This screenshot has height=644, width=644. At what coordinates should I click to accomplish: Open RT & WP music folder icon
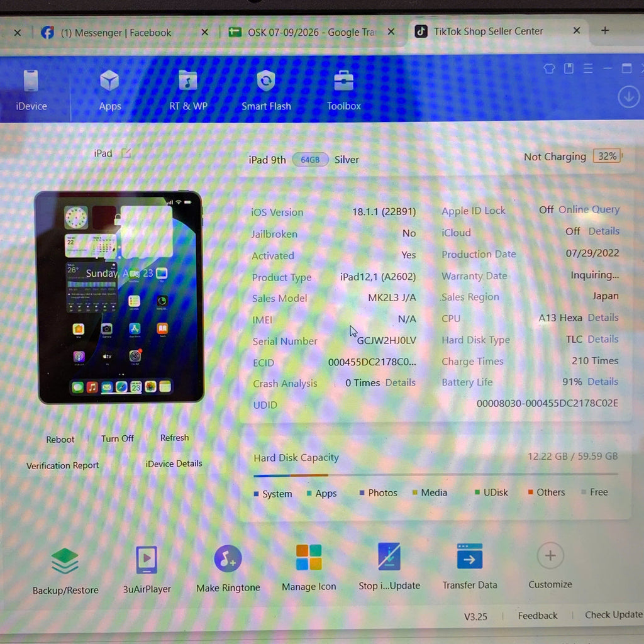pyautogui.click(x=188, y=80)
